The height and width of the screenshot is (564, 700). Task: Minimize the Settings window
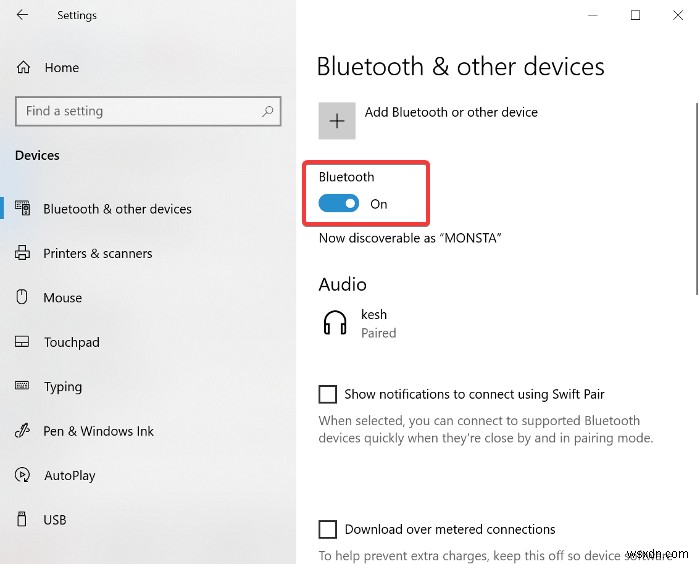[593, 15]
